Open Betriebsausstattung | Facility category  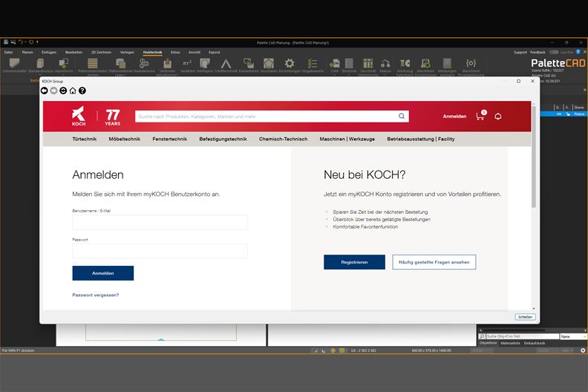point(421,139)
